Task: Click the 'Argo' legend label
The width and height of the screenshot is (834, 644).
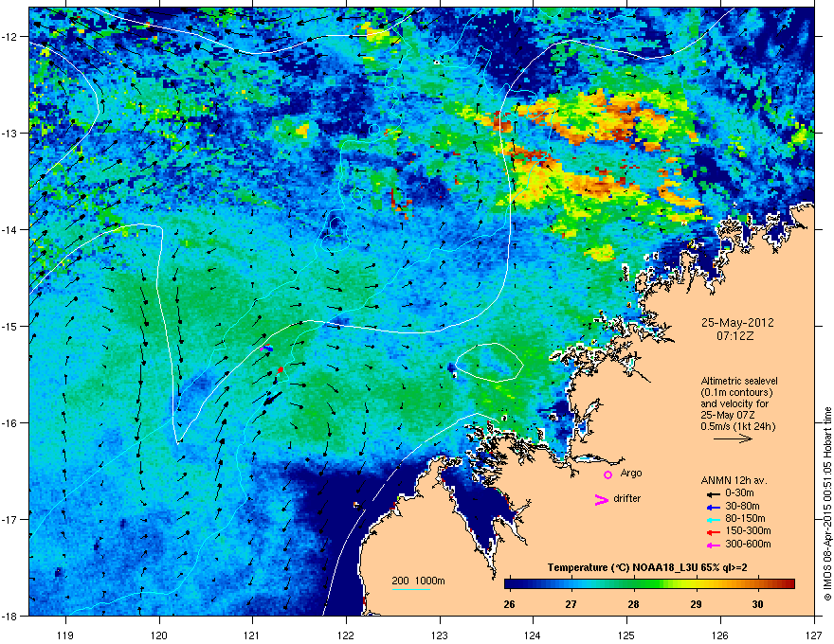Action: [631, 474]
